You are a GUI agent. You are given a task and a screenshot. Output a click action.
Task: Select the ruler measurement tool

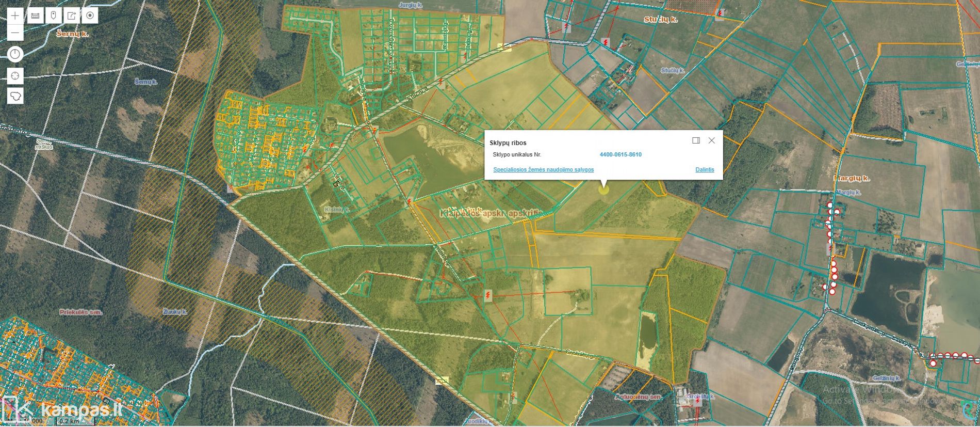tap(35, 15)
